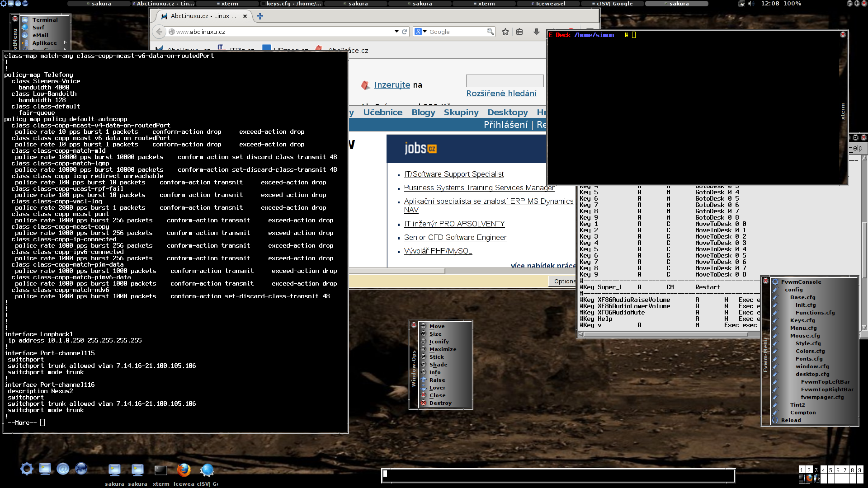Open the email @ launcher in bottom dock
Viewport: 868px width, 488px height.
tap(63, 469)
